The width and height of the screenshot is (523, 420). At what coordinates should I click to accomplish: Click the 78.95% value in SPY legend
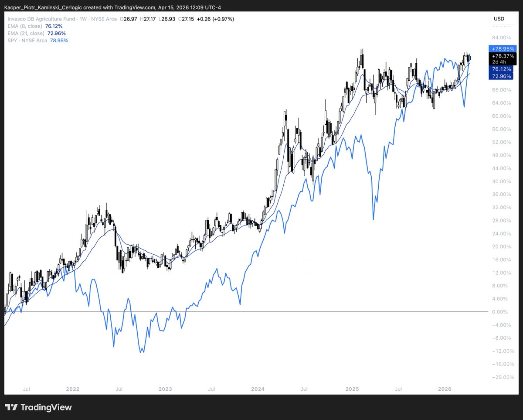pyautogui.click(x=59, y=41)
